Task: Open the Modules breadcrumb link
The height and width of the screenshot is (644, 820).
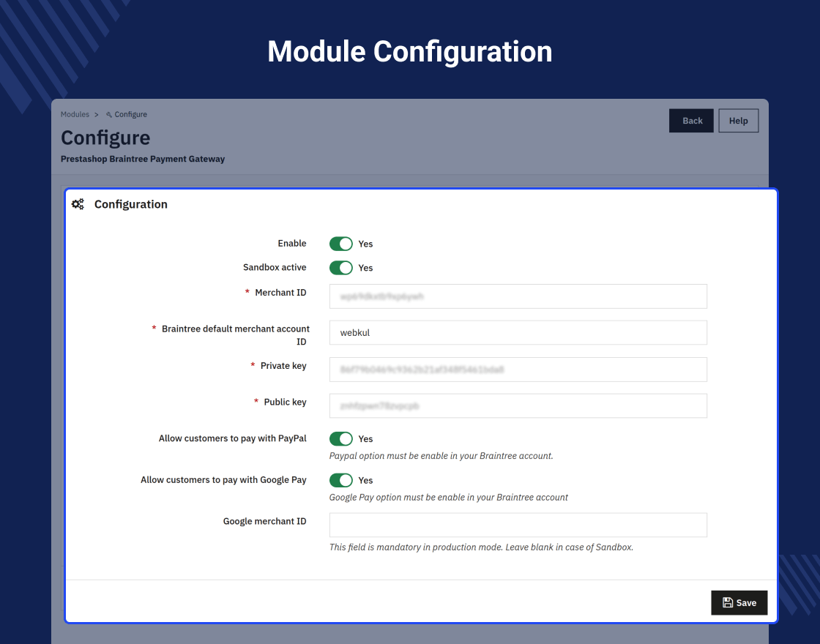Action: pos(75,114)
